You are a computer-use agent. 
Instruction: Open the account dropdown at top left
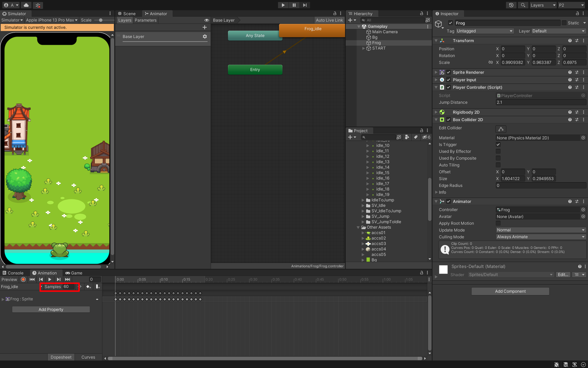pos(11,5)
